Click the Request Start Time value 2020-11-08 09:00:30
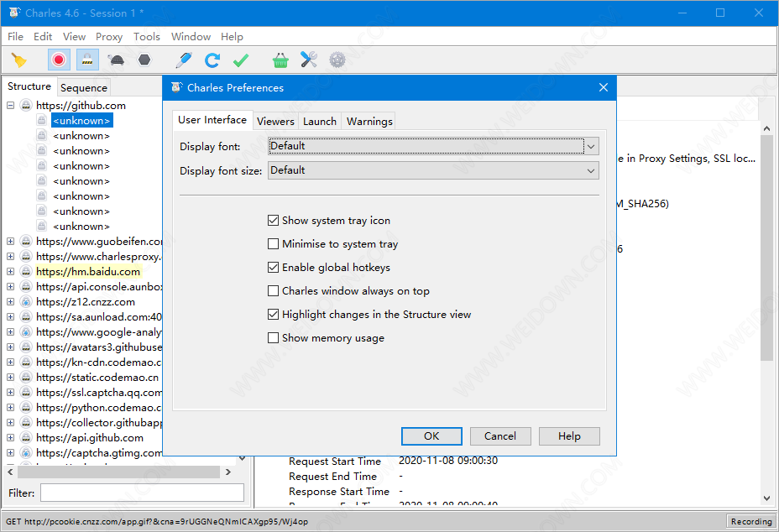779x532 pixels. 448,461
